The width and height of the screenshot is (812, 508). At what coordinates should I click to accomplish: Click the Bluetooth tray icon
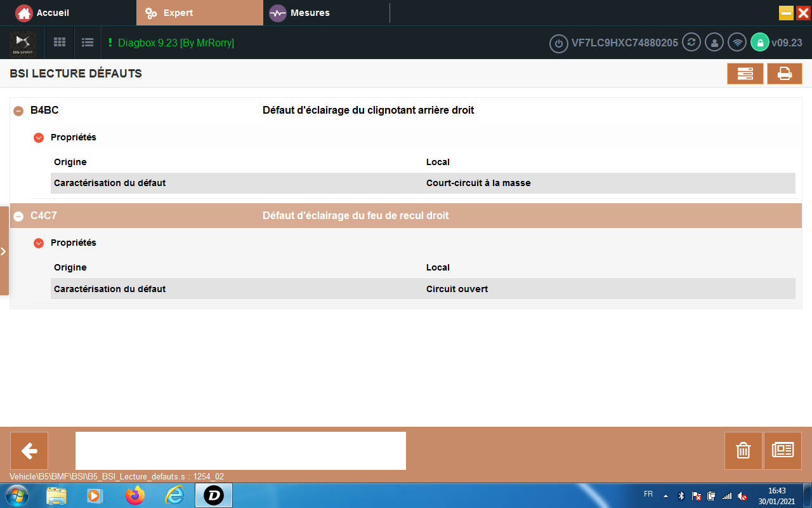coord(681,496)
